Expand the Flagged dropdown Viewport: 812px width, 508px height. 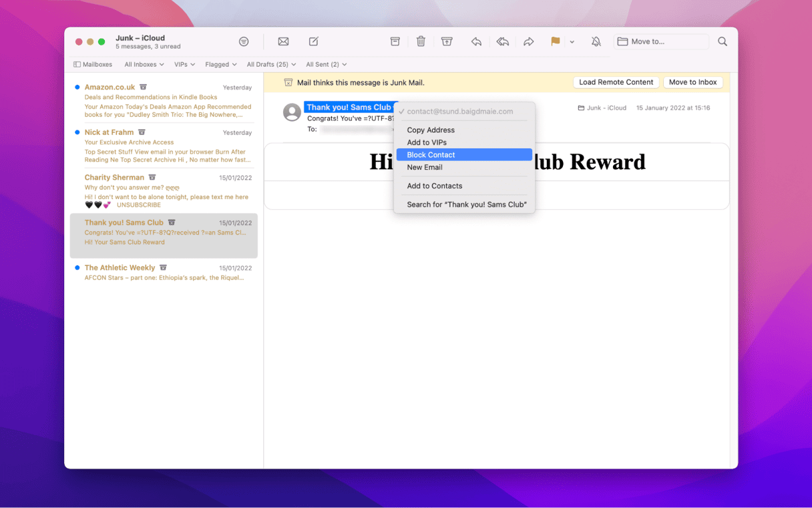(x=221, y=64)
